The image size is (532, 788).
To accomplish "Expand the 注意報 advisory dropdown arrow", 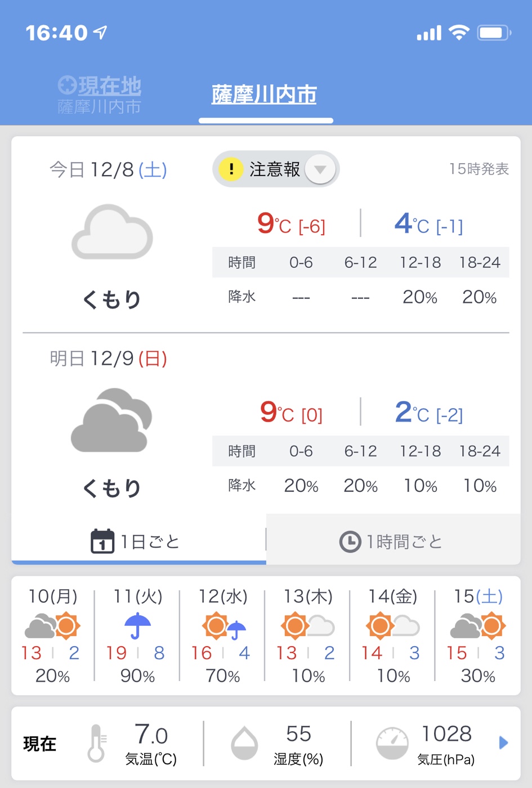I will [x=320, y=169].
